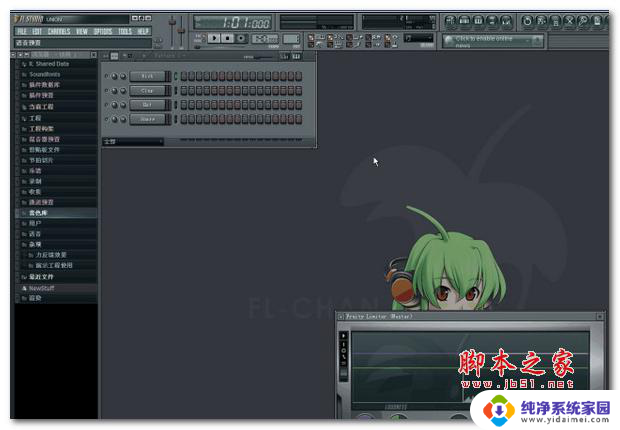The width and height of the screenshot is (620, 430).
Task: Arm recording with the Record button
Action: (240, 38)
